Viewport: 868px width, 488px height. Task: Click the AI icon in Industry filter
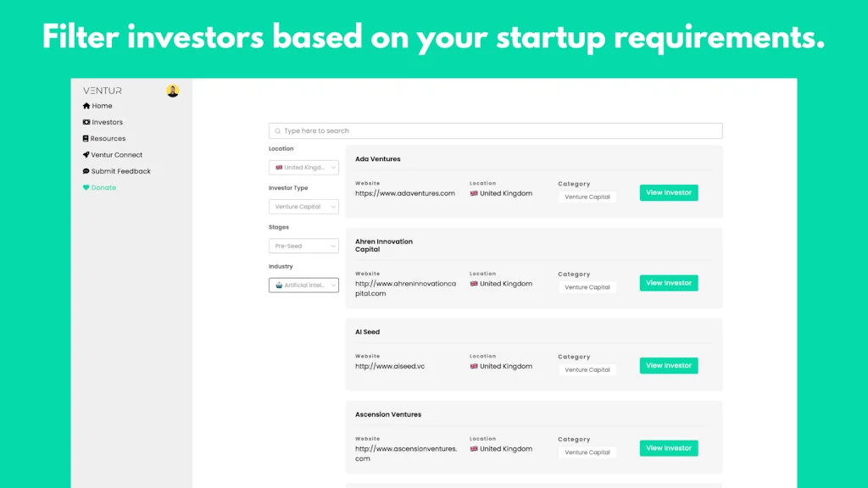280,285
